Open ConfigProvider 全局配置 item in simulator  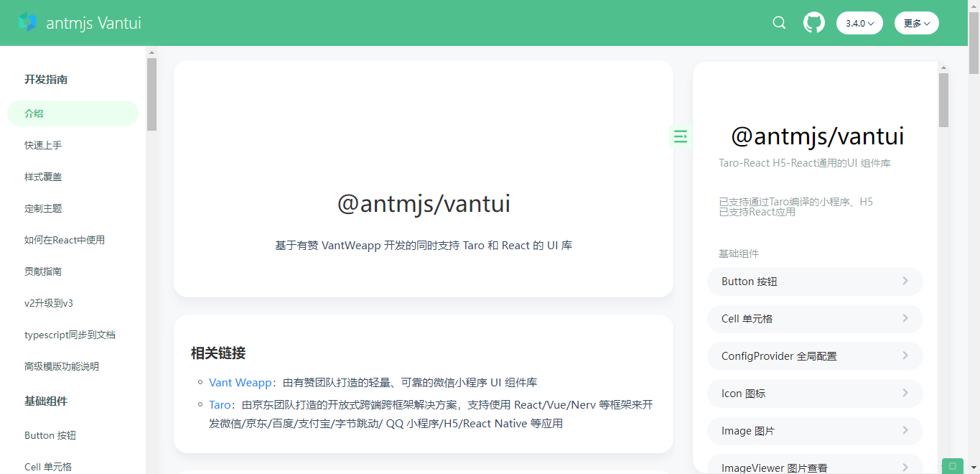pos(815,356)
